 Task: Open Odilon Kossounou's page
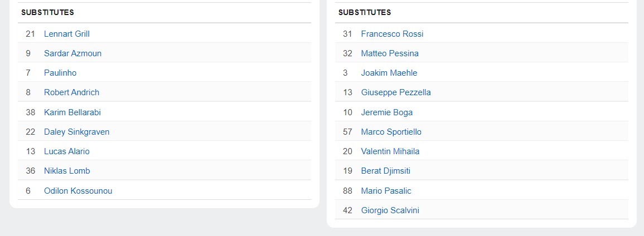point(78,191)
